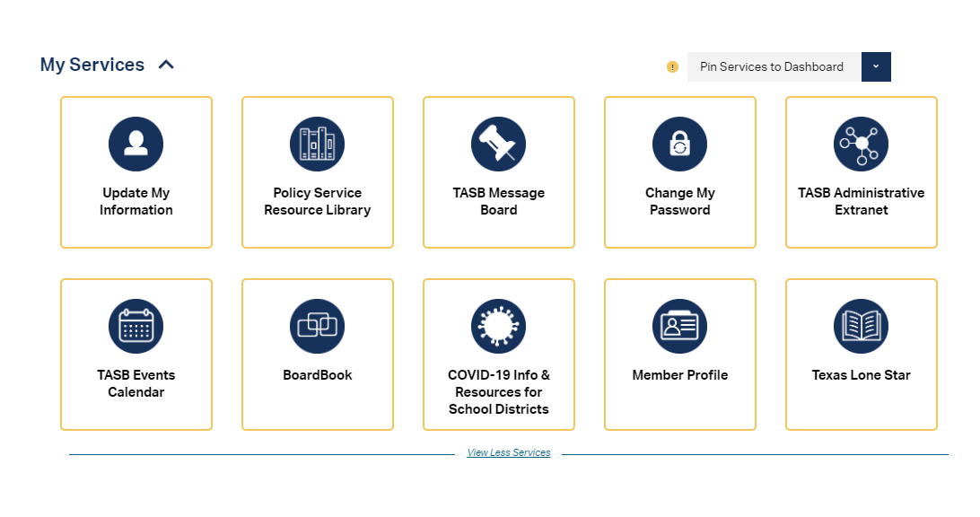Open the Pin Services dropdown arrow
The image size is (980, 517).
pyautogui.click(x=876, y=67)
